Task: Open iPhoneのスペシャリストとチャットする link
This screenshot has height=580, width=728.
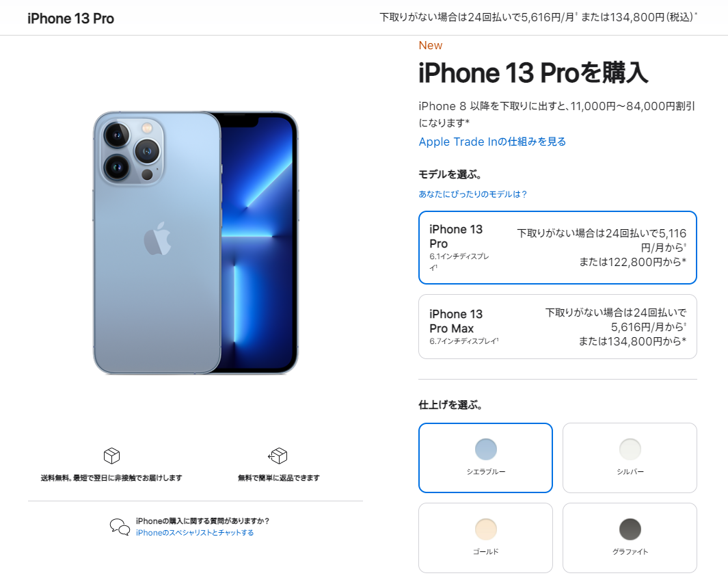Action: point(195,533)
